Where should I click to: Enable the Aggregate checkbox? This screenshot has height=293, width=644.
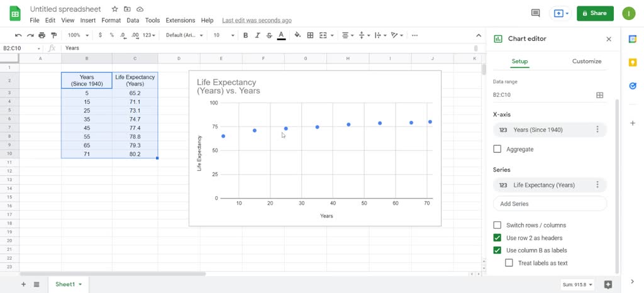click(x=497, y=149)
